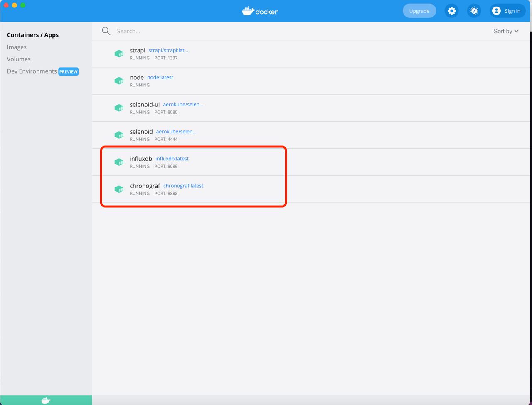The image size is (532, 405).
Task: Click PORT: 4444 text
Action: 166,139
